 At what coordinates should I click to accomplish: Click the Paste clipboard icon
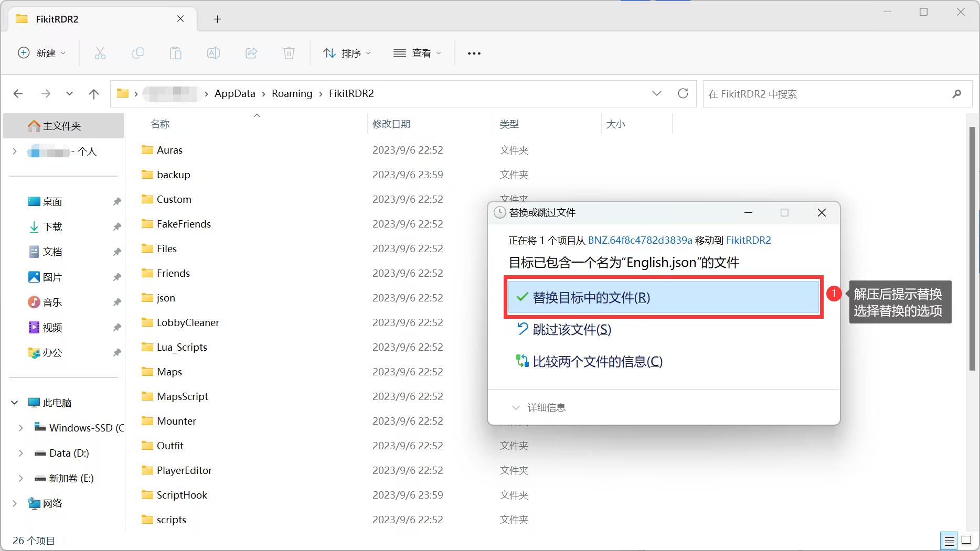pos(176,53)
